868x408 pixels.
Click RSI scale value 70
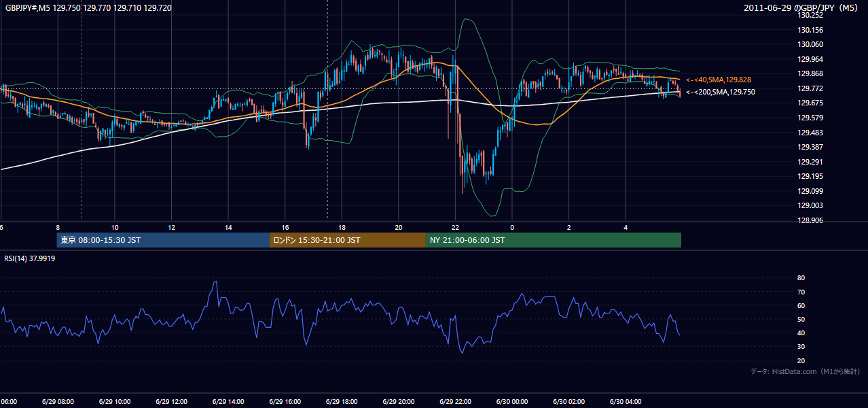tap(801, 292)
